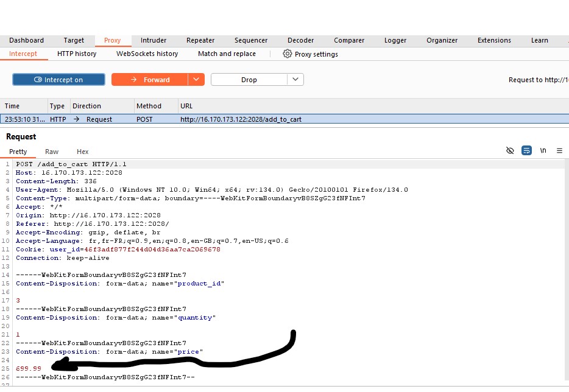Image resolution: width=569 pixels, height=392 pixels.
Task: Expand the Forward dropdown arrow
Action: point(196,79)
